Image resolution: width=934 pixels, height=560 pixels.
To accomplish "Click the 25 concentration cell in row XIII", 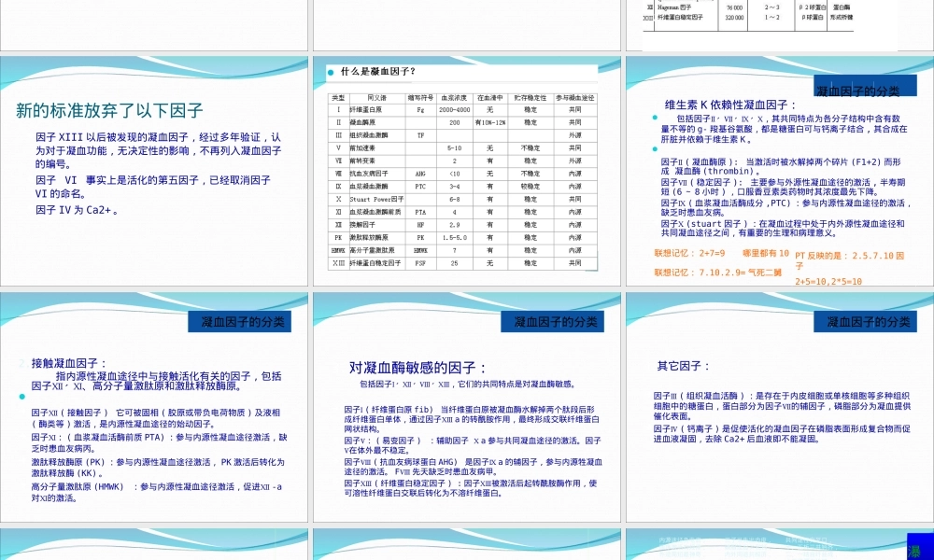I will pyautogui.click(x=455, y=263).
